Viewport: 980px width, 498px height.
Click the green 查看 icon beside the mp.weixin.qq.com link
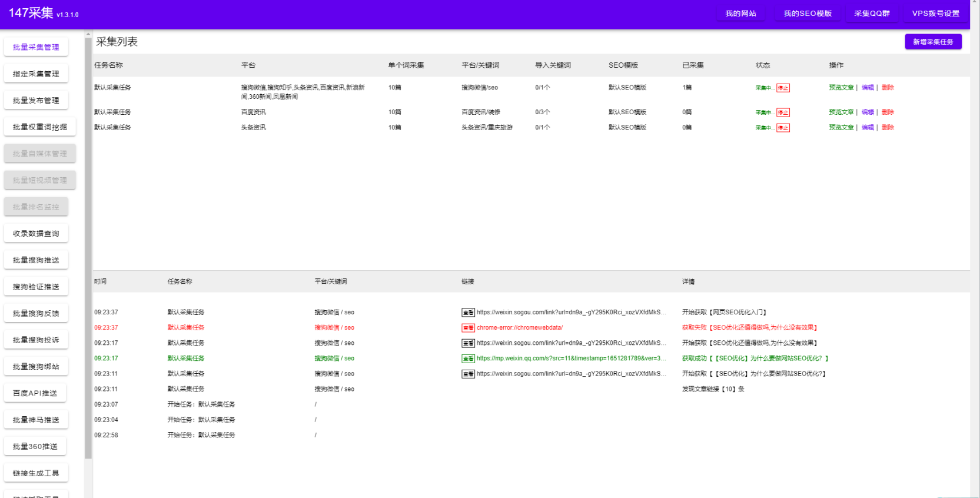[468, 358]
